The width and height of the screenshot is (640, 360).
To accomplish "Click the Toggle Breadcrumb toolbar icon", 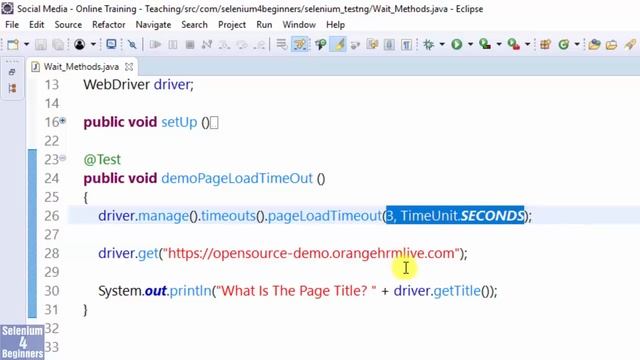I will click(x=320, y=44).
